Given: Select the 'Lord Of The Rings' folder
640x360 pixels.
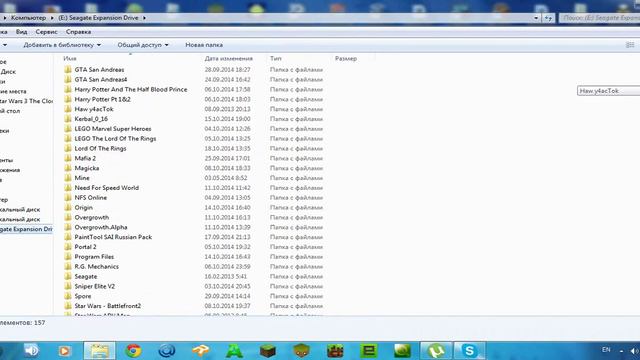Looking at the screenshot, I should (x=100, y=149).
